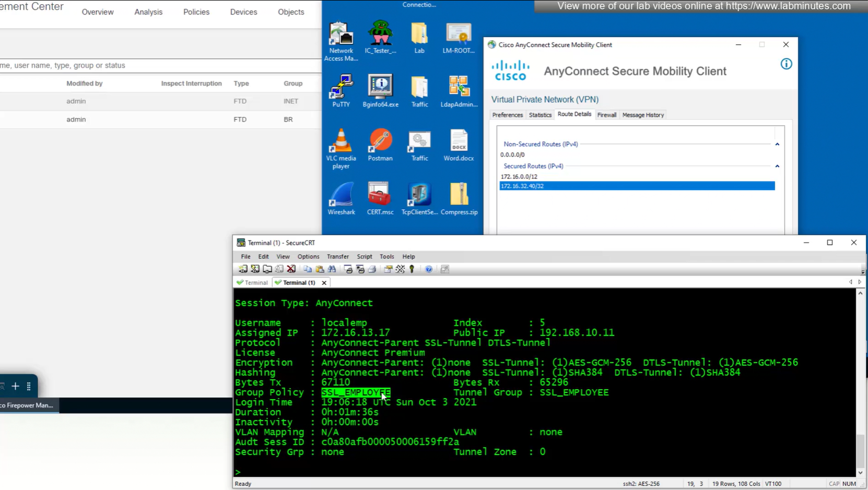
Task: Click the blue Help question mark icon
Action: 429,269
